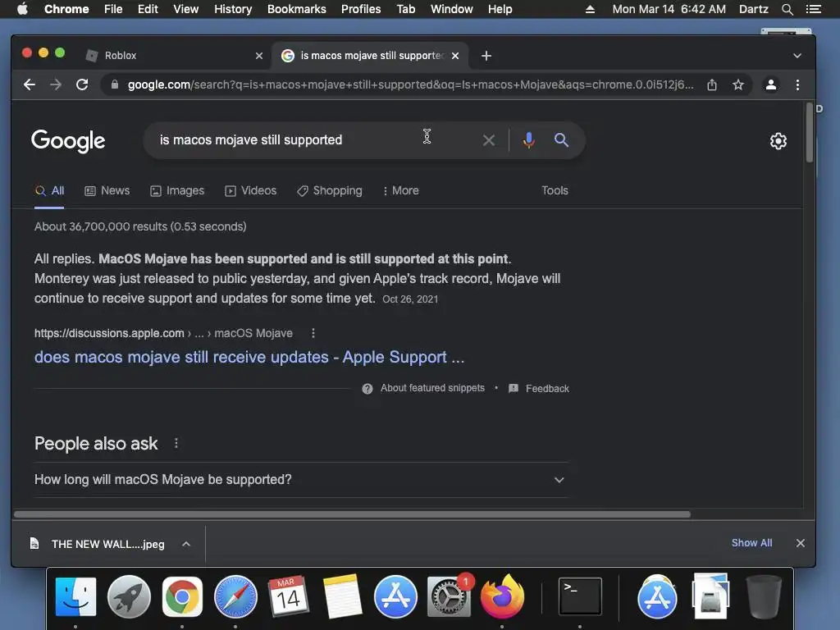
Task: Select the News search tab
Action: 107,190
